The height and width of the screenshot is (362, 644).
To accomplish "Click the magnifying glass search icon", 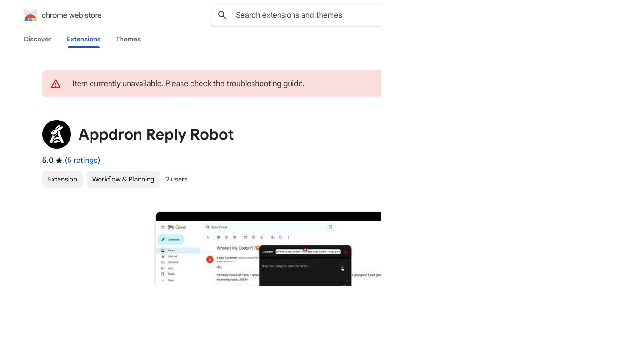I will pos(222,15).
